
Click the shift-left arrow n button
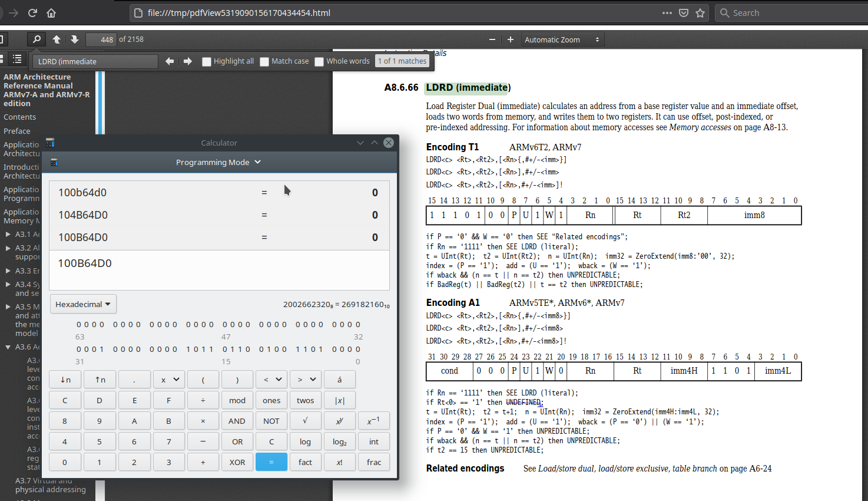(65, 380)
